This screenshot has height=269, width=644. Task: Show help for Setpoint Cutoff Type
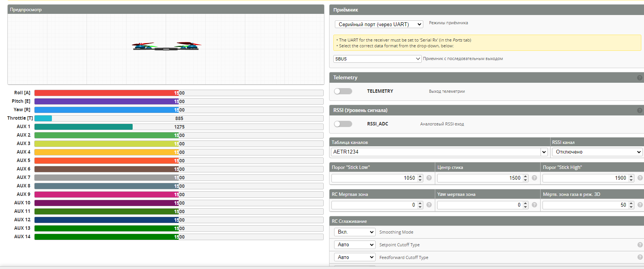coord(640,245)
